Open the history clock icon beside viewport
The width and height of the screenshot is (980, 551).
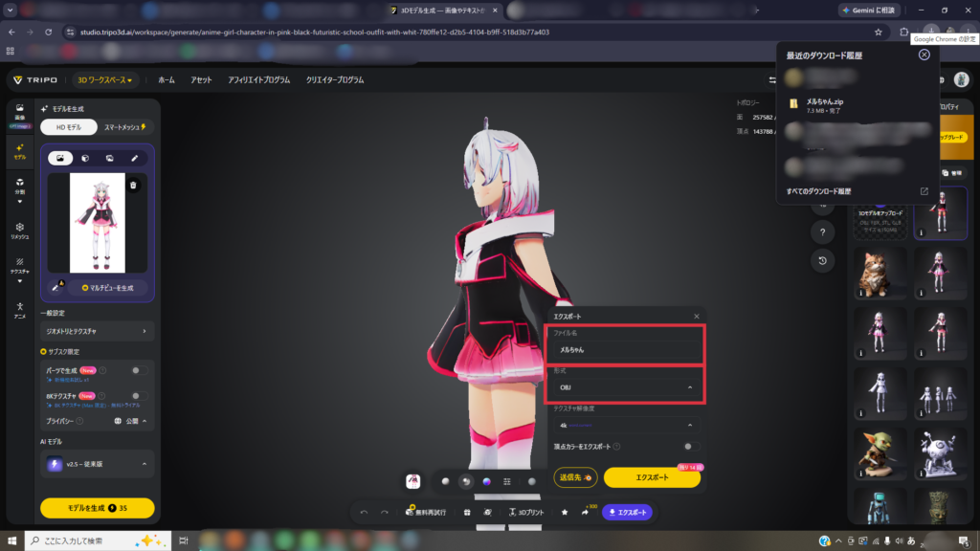pyautogui.click(x=822, y=260)
